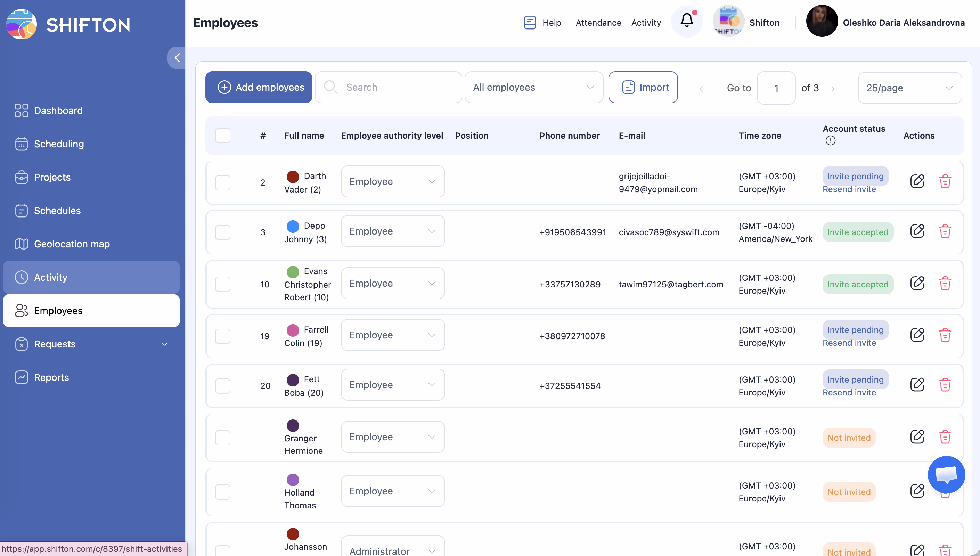This screenshot has height=556, width=980.
Task: Click Depp Johnny's blue color avatar
Action: (293, 226)
